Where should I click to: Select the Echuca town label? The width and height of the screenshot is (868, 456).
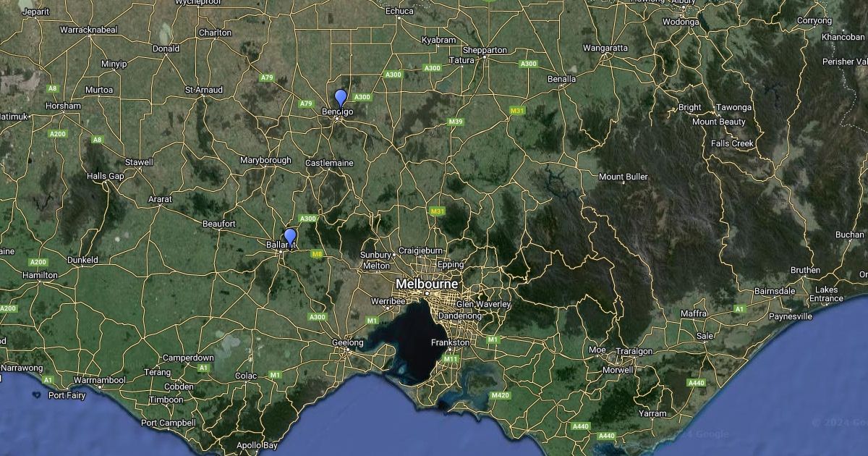click(399, 11)
